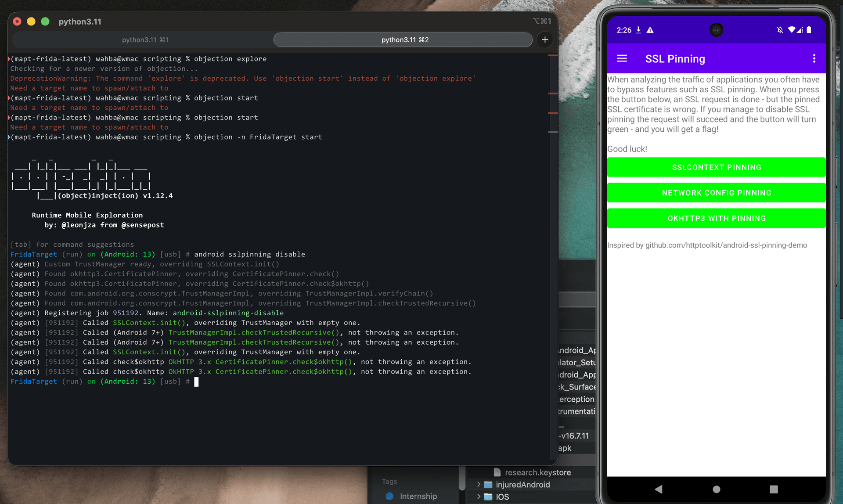843x504 pixels.
Task: Click the github.com/httptoolkit/android-ssl-pinning-demo text
Action: [726, 245]
